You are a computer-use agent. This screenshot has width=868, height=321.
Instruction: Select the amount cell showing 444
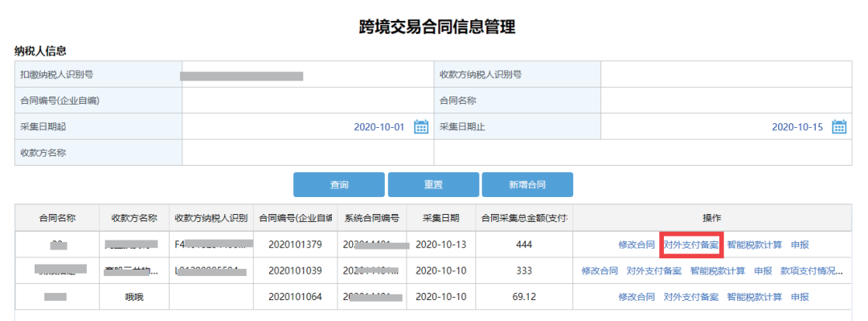[525, 245]
